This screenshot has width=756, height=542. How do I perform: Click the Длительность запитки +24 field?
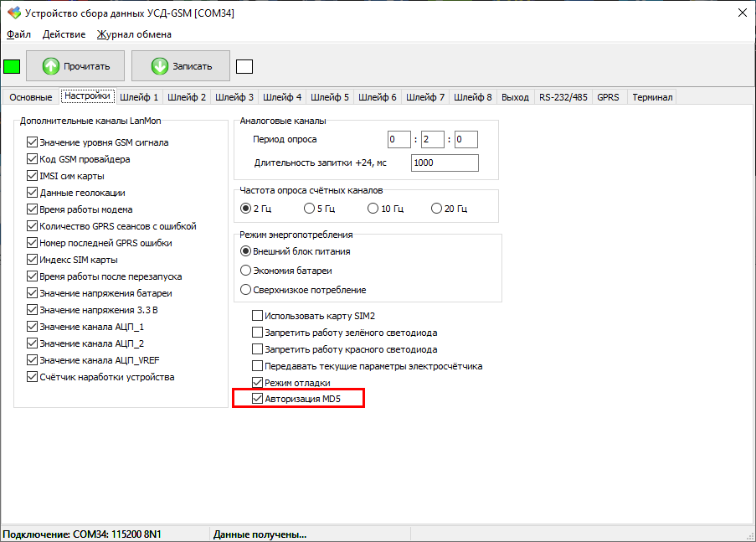click(445, 163)
